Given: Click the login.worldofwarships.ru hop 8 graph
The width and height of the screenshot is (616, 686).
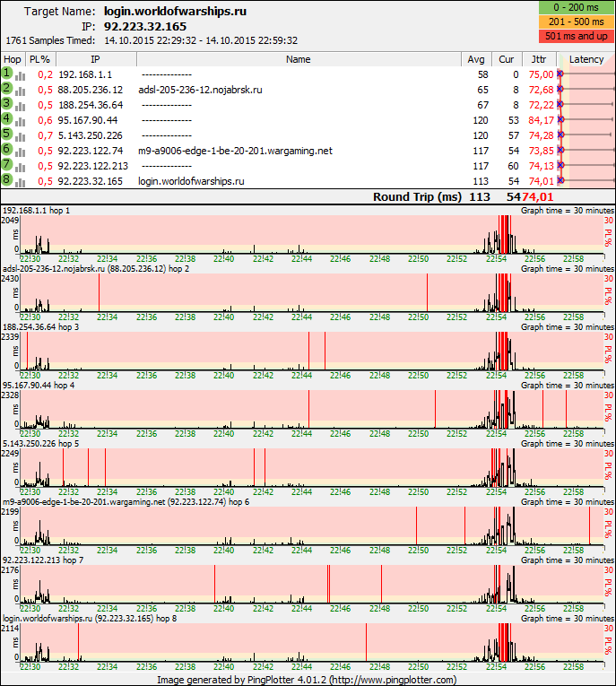Looking at the screenshot, I should click(x=312, y=642).
